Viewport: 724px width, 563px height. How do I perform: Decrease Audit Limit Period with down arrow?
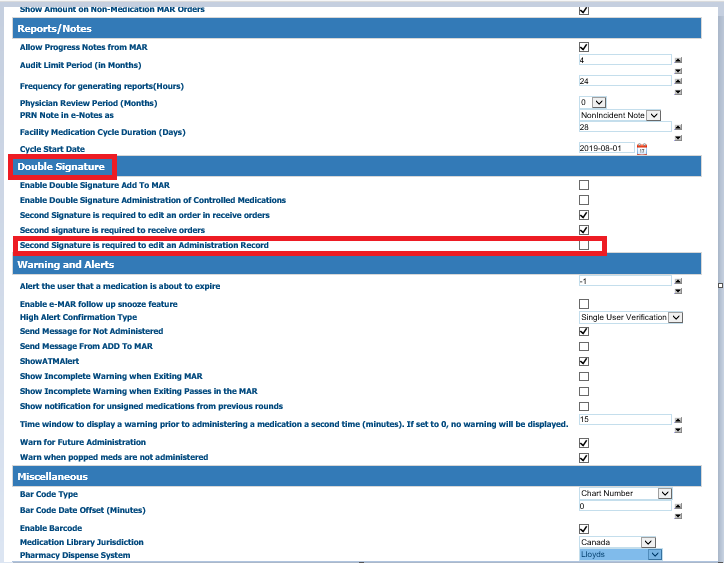[x=678, y=71]
